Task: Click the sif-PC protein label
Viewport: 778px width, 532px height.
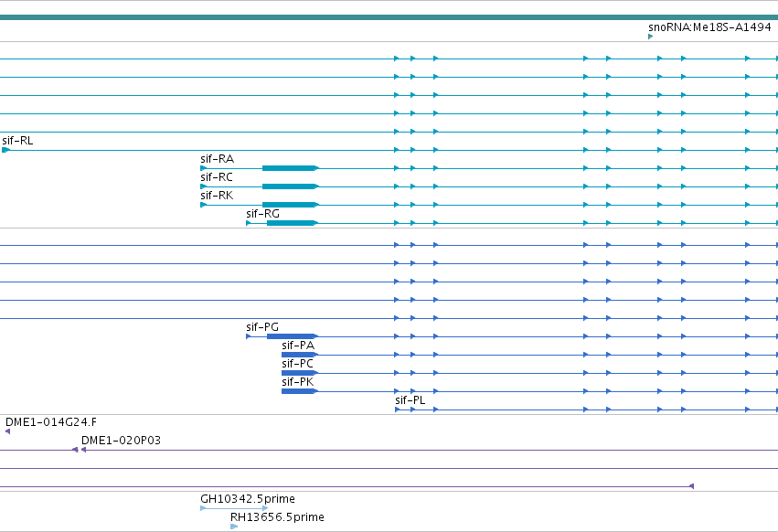Action: (x=298, y=364)
